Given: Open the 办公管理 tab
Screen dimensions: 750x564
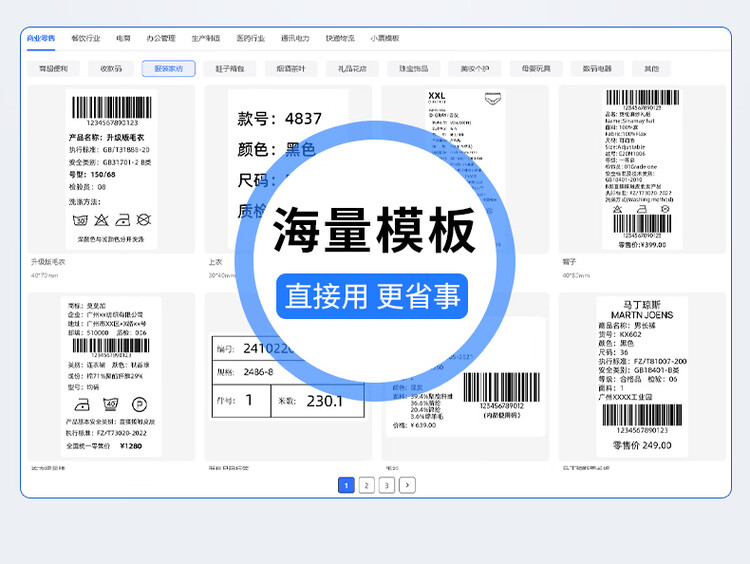Looking at the screenshot, I should pyautogui.click(x=161, y=38).
